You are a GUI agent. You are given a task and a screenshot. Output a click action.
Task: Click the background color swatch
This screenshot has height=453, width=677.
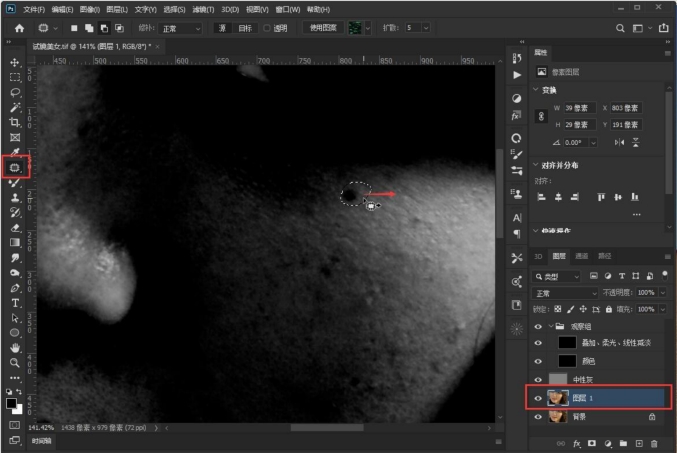pos(19,409)
